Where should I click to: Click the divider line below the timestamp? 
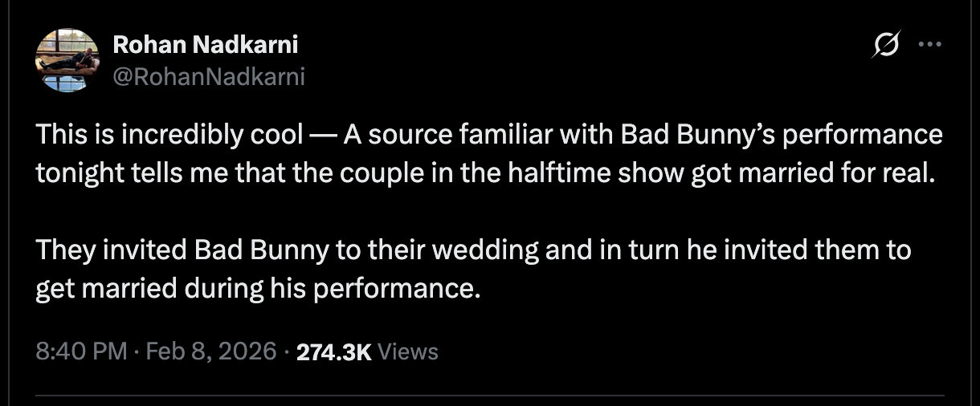click(x=490, y=395)
